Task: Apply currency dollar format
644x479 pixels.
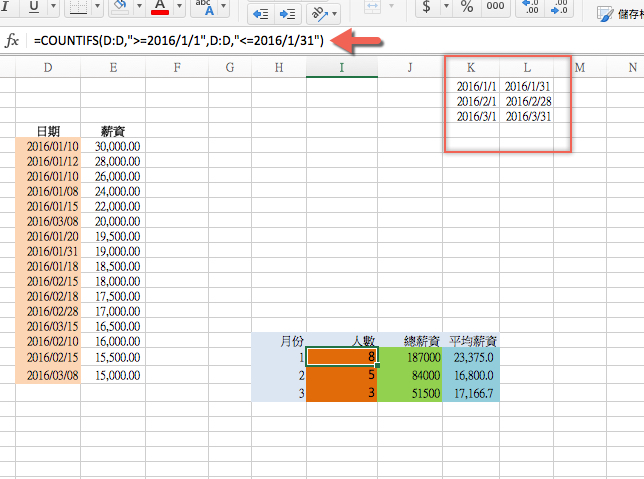Action: tap(427, 7)
